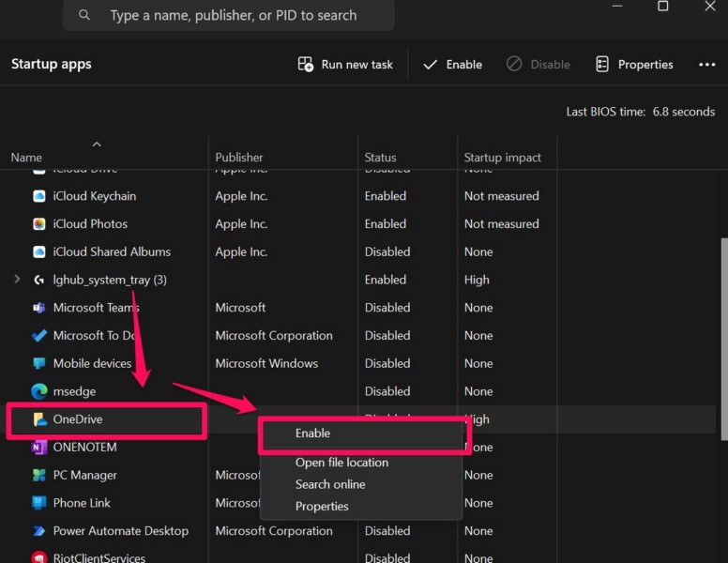Select the Microsoft Teams icon

pyautogui.click(x=38, y=308)
